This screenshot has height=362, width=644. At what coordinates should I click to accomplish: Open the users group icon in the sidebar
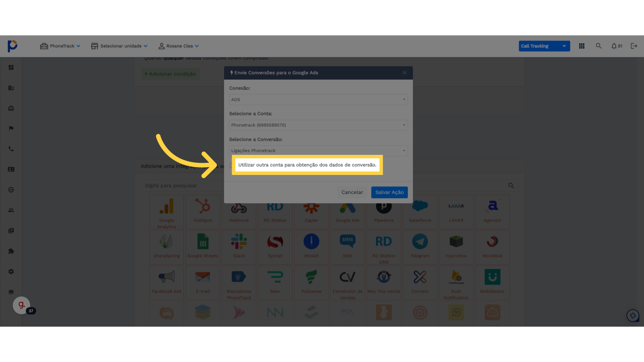point(11,210)
